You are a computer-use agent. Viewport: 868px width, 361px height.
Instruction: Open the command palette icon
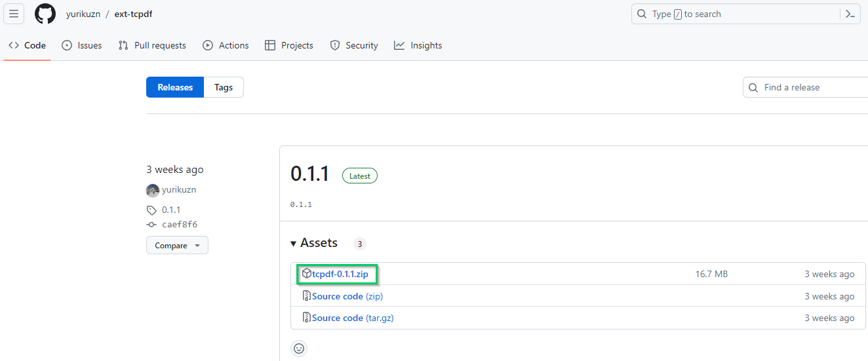click(x=850, y=14)
